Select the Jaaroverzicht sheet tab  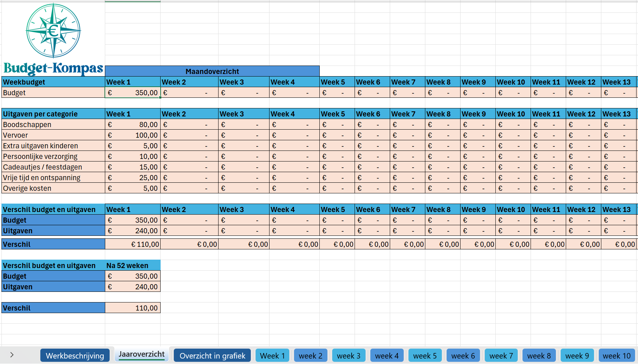(142, 354)
